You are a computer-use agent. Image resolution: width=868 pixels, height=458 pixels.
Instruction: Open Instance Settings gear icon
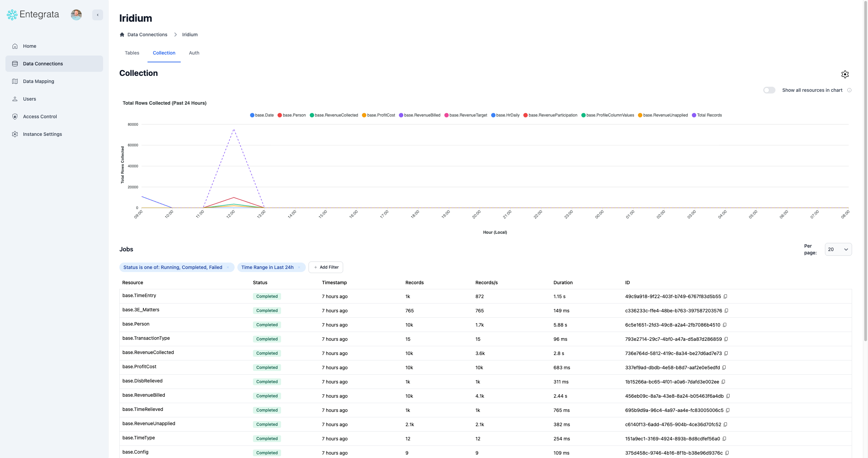(x=15, y=134)
